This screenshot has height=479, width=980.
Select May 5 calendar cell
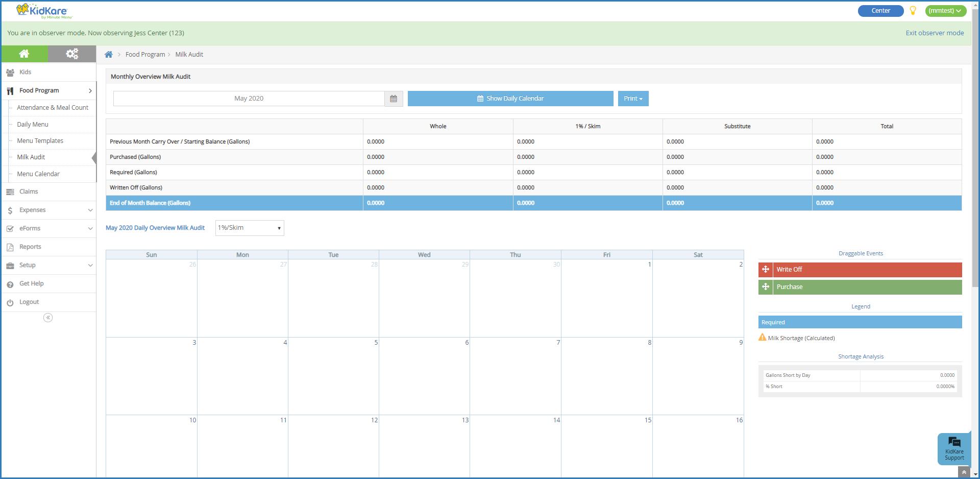pyautogui.click(x=333, y=376)
